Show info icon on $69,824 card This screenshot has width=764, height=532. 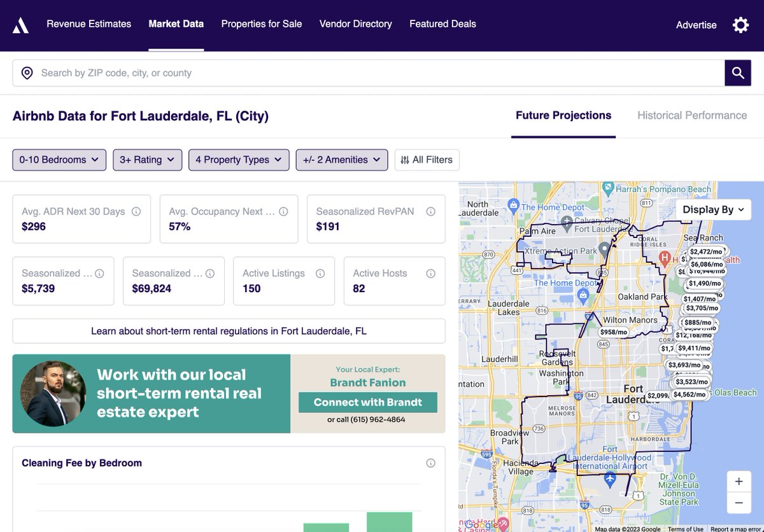[x=210, y=273]
